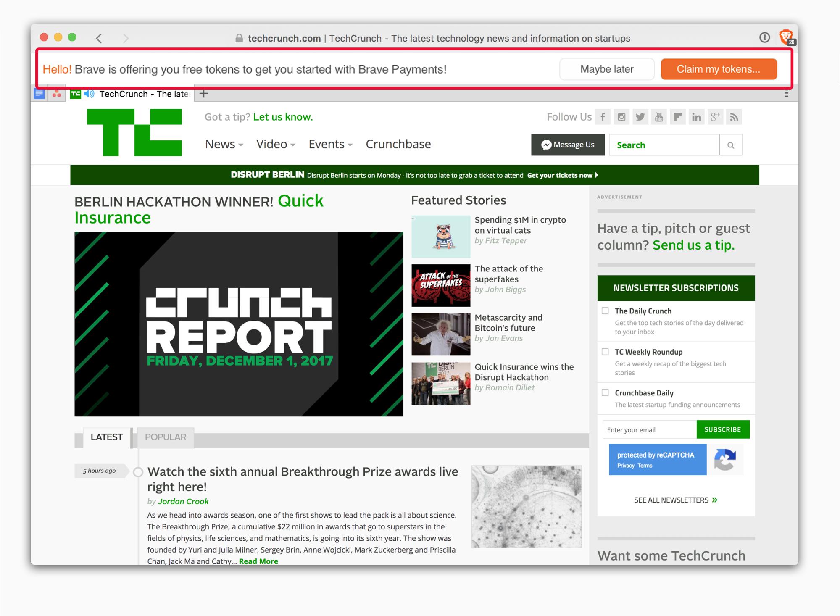Open the pinned red dots tab
Viewport: 840px width, 616px height.
(57, 94)
